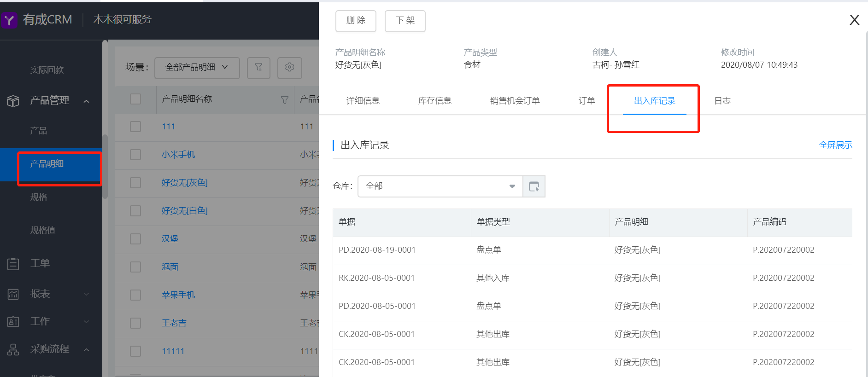Click the 下架 button
The image size is (868, 377).
[x=405, y=21]
